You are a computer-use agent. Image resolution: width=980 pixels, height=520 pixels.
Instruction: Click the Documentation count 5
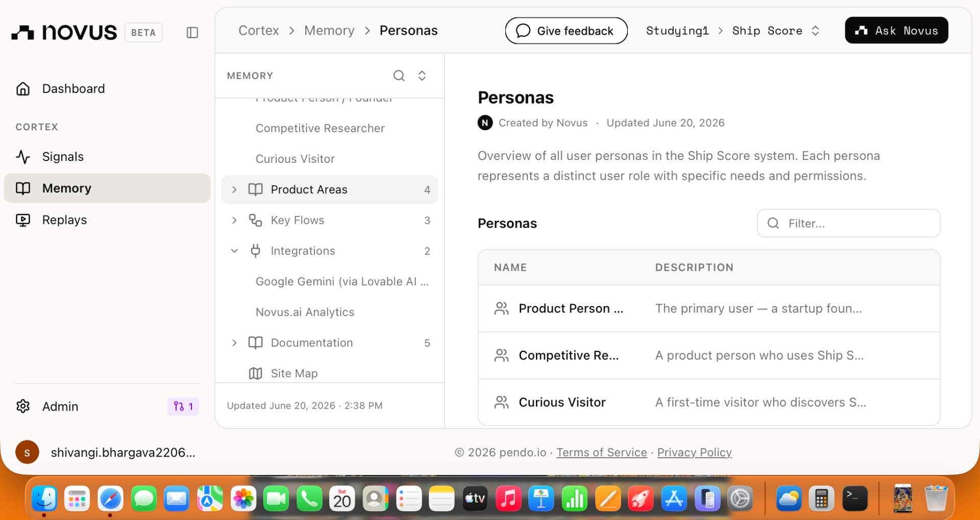(427, 343)
